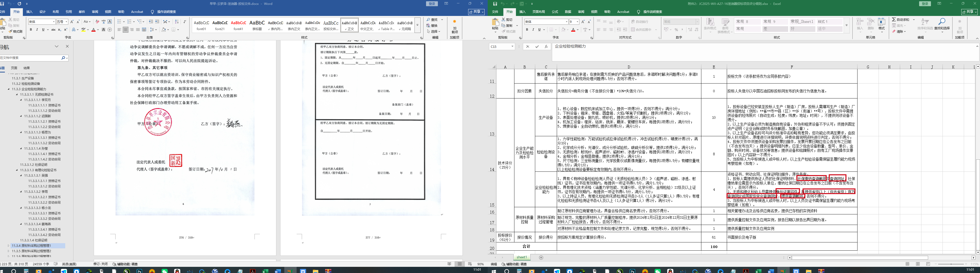This screenshot has width=980, height=273.
Task: Open Excel's 数据 ribbon tab
Action: pos(568,12)
